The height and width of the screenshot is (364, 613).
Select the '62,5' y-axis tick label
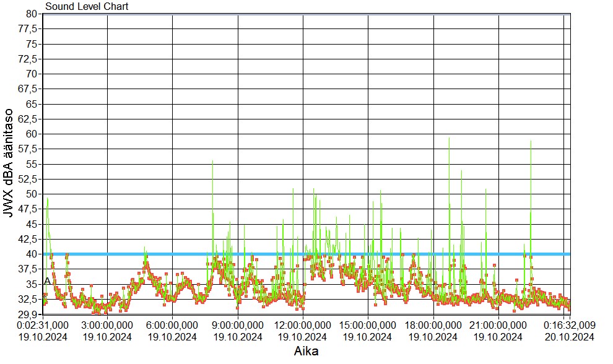28,119
